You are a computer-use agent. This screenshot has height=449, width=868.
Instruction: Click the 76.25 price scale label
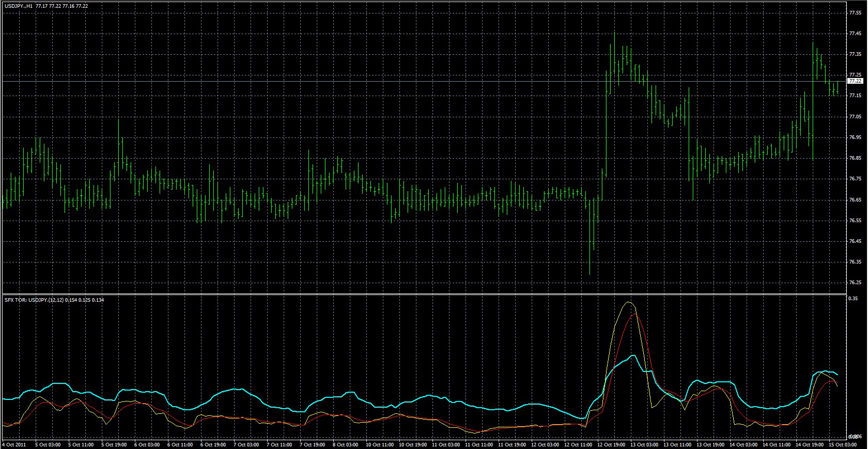coord(855,283)
